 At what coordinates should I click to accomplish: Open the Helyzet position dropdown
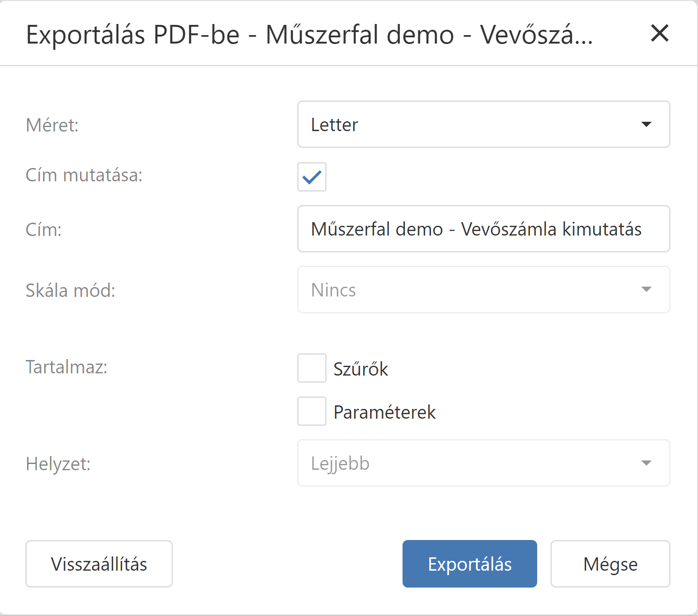point(483,463)
